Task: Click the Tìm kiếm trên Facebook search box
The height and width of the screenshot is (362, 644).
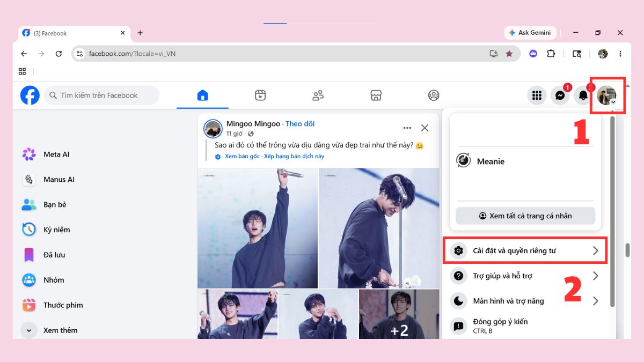Action: (x=101, y=95)
